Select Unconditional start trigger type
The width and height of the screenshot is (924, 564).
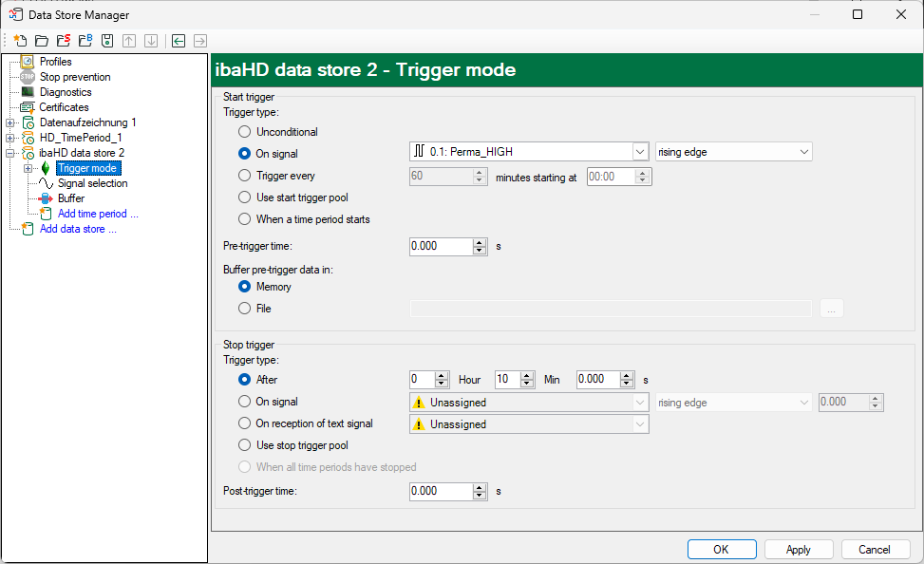(x=245, y=131)
